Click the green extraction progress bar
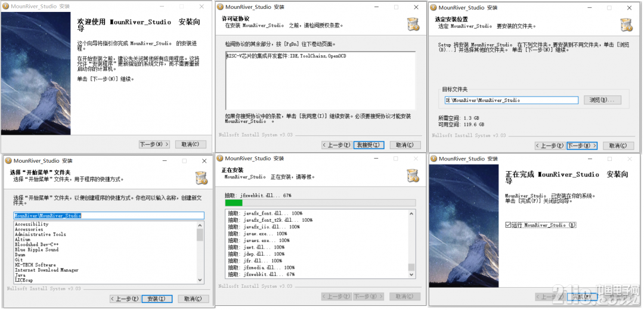The width and height of the screenshot is (644, 310). pyautogui.click(x=234, y=203)
